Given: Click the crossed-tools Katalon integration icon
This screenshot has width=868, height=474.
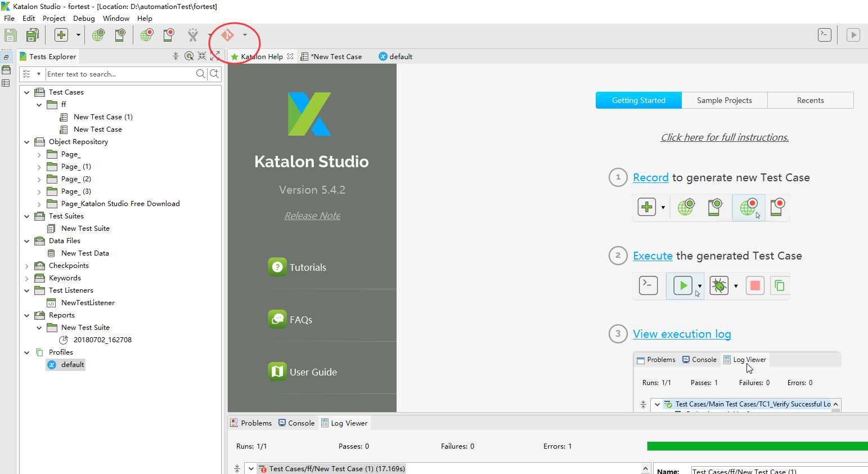Looking at the screenshot, I should click(193, 35).
